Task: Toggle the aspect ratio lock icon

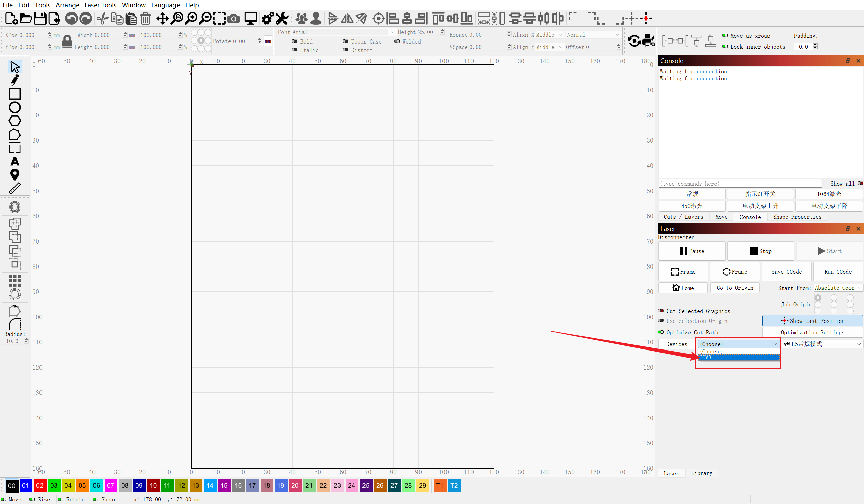Action: click(67, 41)
